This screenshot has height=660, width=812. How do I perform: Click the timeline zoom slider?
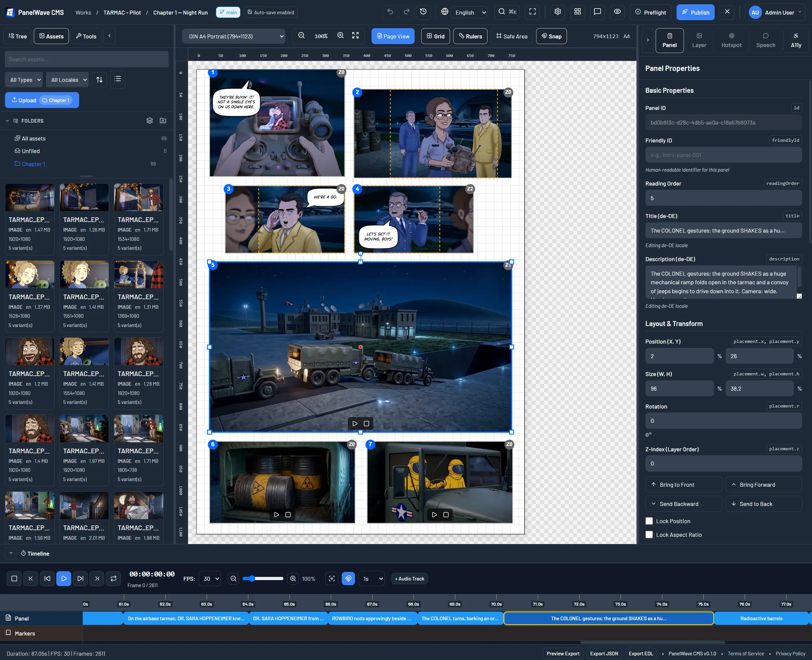click(263, 578)
